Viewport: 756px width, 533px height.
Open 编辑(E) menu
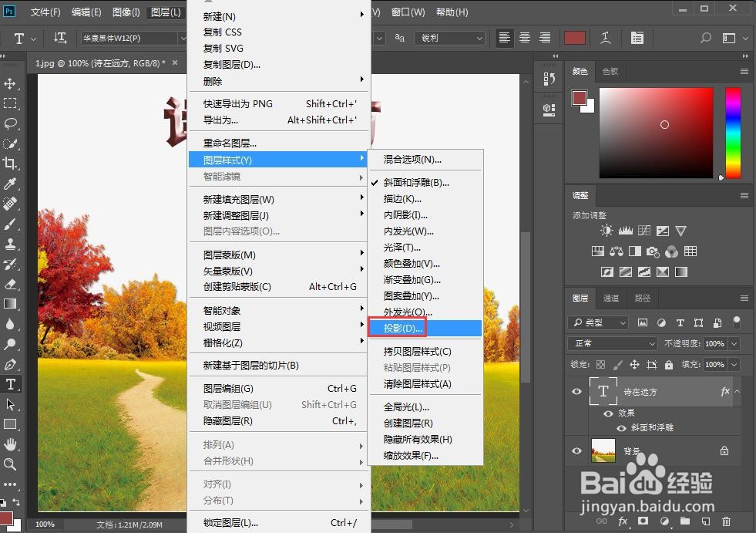(86, 12)
